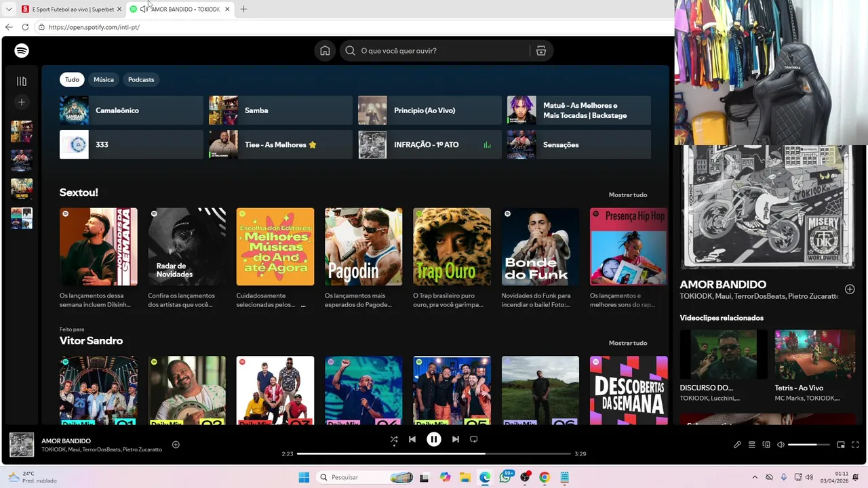Viewport: 868px width, 488px height.
Task: Open the Melhores Músicas do Ano até Agora playlist
Action: 275,247
